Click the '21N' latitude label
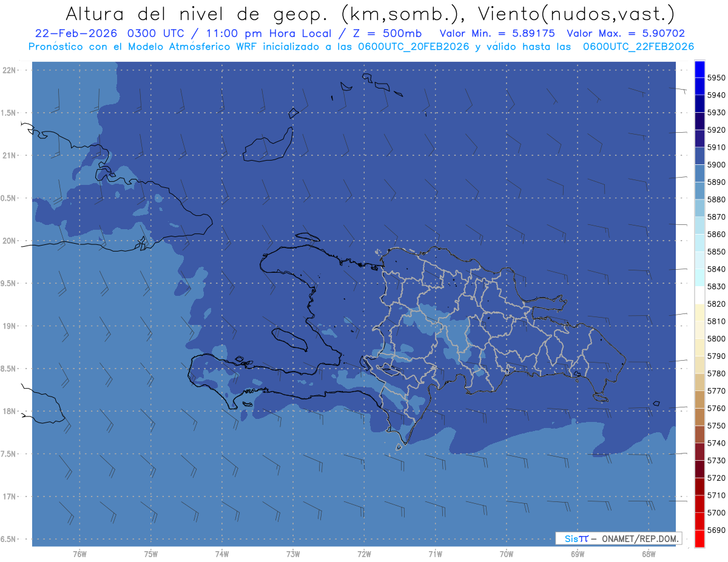The width and height of the screenshot is (728, 562). click(x=8, y=156)
